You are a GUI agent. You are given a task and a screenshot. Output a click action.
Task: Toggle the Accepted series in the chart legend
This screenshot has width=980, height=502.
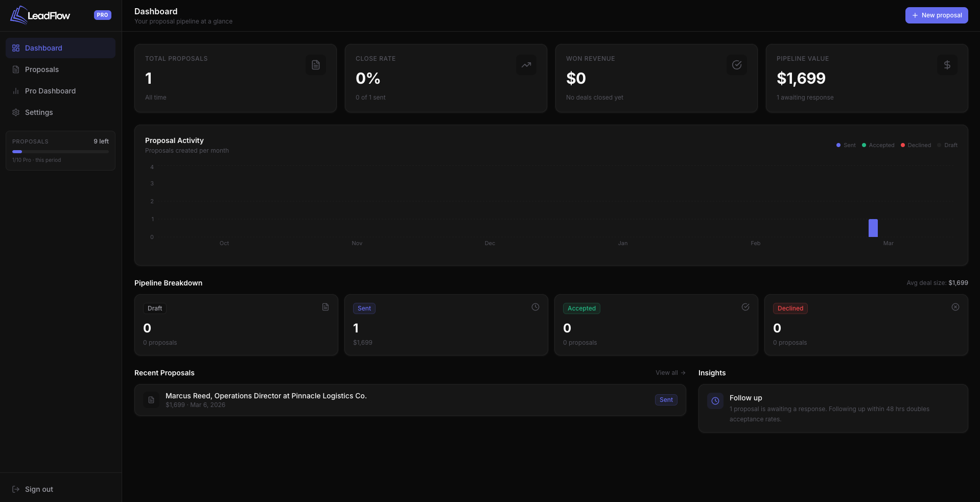point(878,145)
